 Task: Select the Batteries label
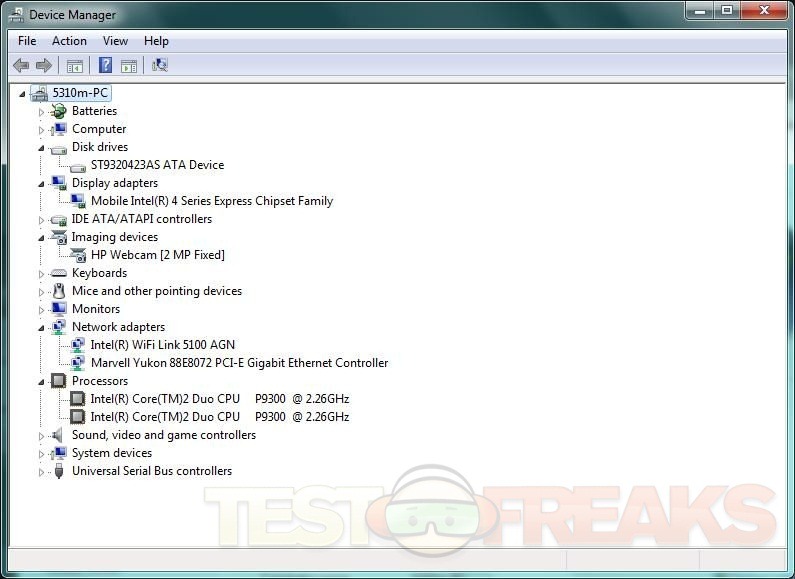pos(94,111)
